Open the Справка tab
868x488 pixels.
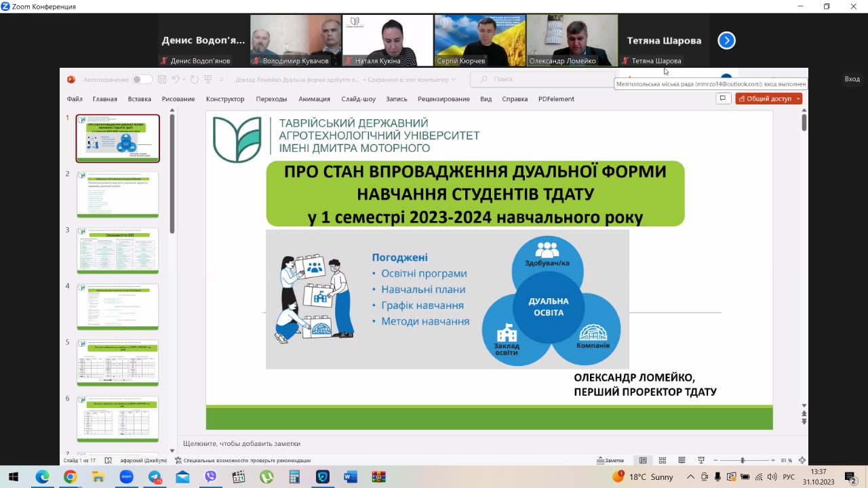[x=515, y=99]
